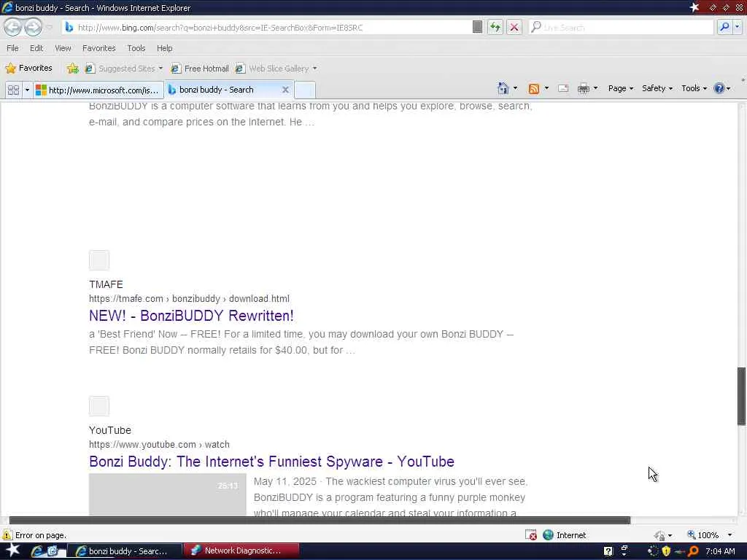The width and height of the screenshot is (747, 560).
Task: Click the YouTube video thumbnail 26:13
Action: pos(167,494)
